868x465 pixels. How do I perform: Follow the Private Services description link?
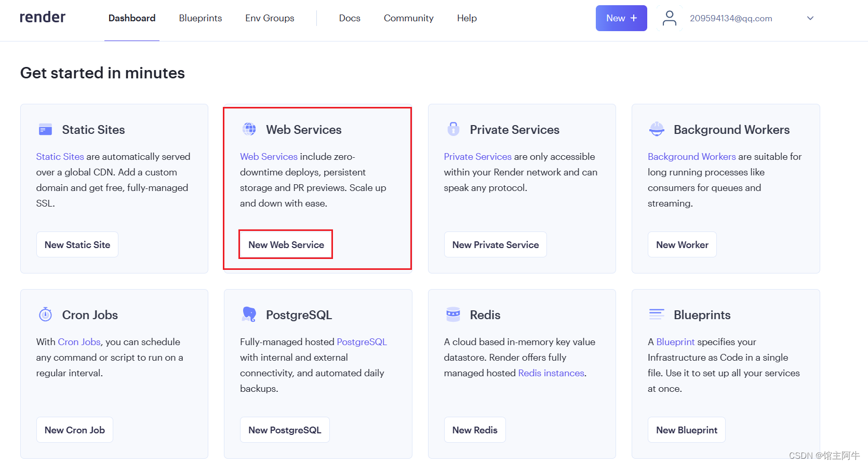click(478, 156)
